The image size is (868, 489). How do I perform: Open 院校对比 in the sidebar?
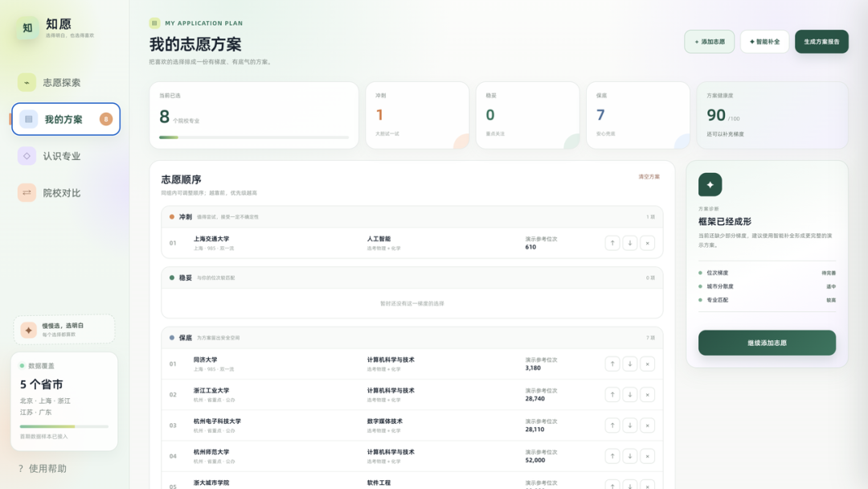(65, 193)
